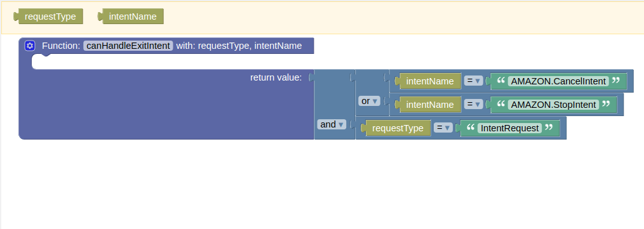Open the 'and' operator dropdown
The image size is (644, 229).
(332, 124)
